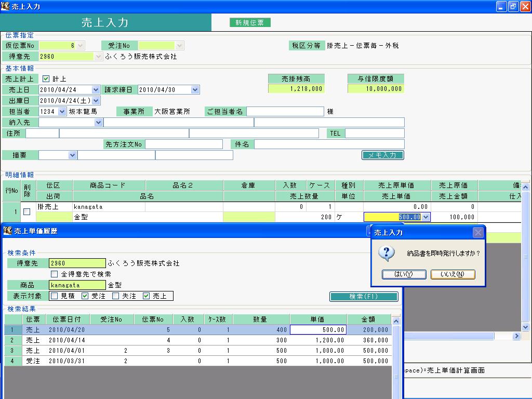532x399 pixels.
Task: Enable 全得意先で検索 checkbox
Action: point(54,274)
